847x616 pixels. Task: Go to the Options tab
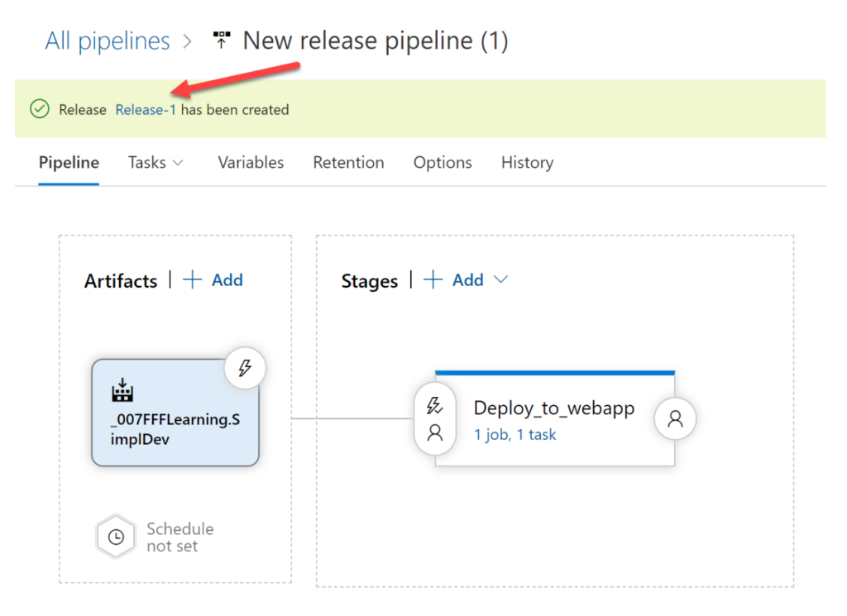coord(443,163)
